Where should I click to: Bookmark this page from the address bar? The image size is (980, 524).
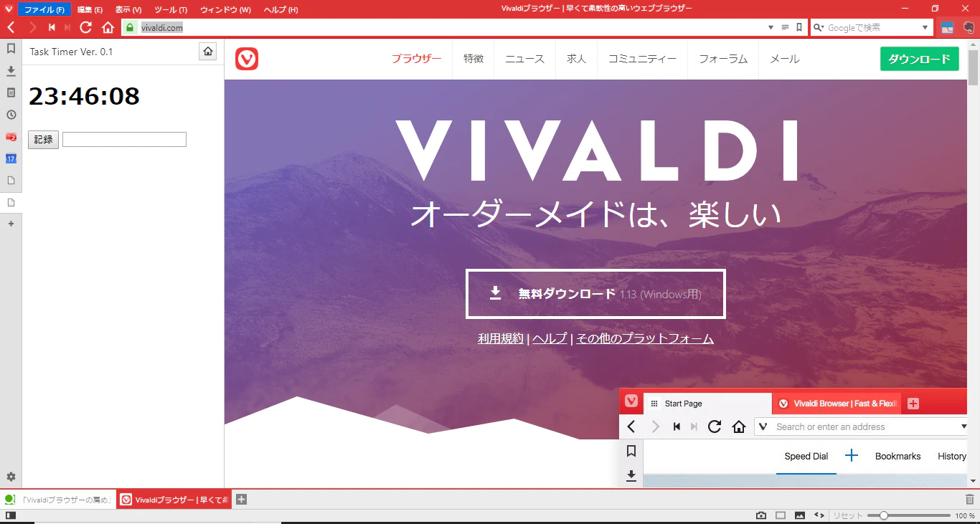[x=799, y=27]
